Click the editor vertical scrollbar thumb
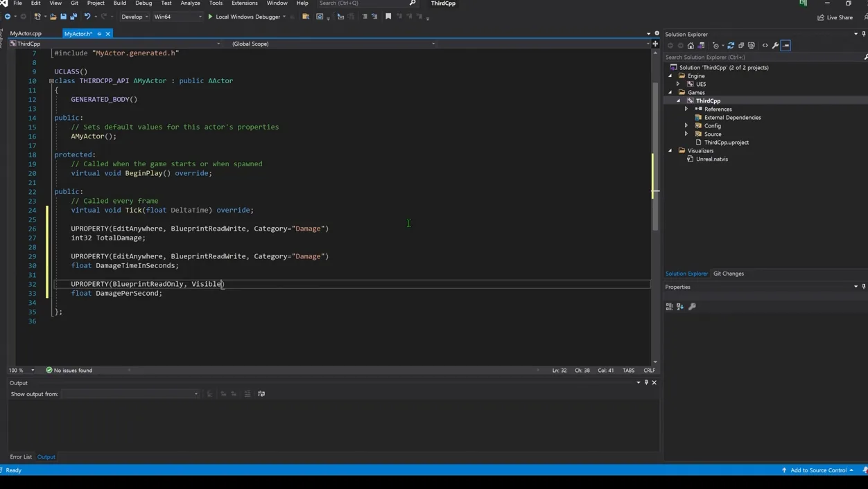Image resolution: width=868 pixels, height=489 pixels. pos(655,156)
